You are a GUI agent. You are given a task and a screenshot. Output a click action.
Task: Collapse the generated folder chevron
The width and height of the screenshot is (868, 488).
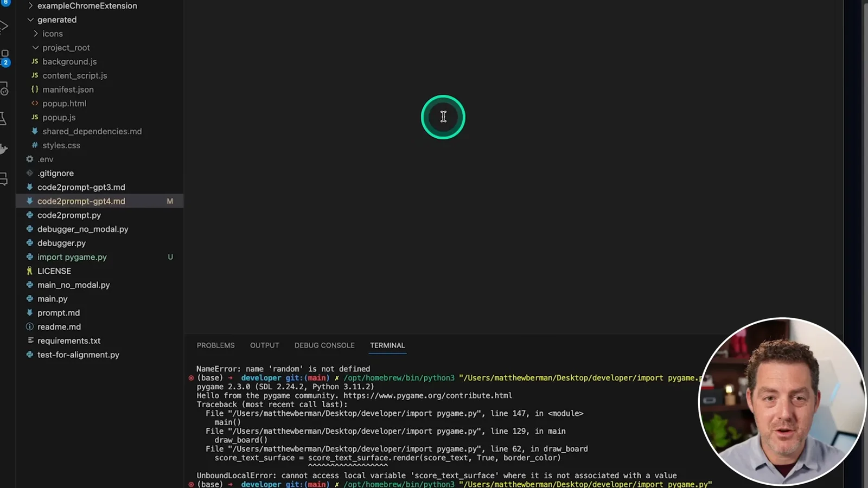click(30, 20)
